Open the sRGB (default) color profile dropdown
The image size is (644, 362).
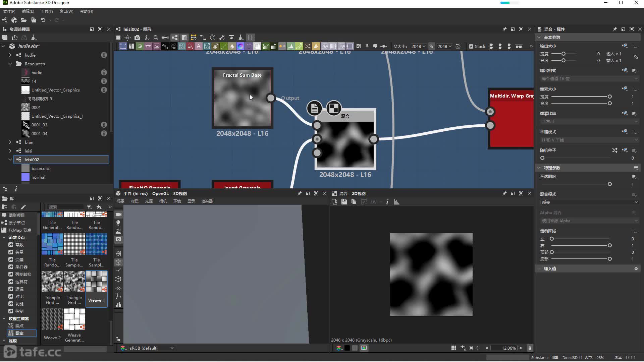(152, 348)
